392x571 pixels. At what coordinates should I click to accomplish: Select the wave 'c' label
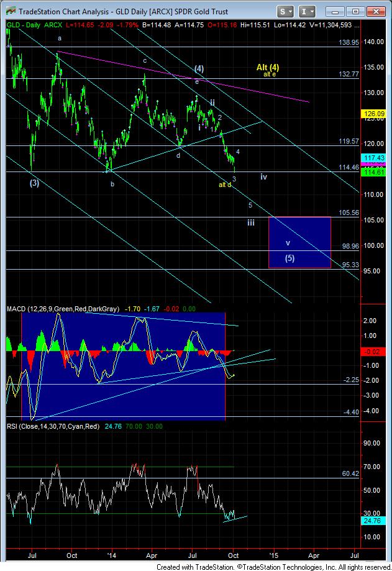point(145,61)
